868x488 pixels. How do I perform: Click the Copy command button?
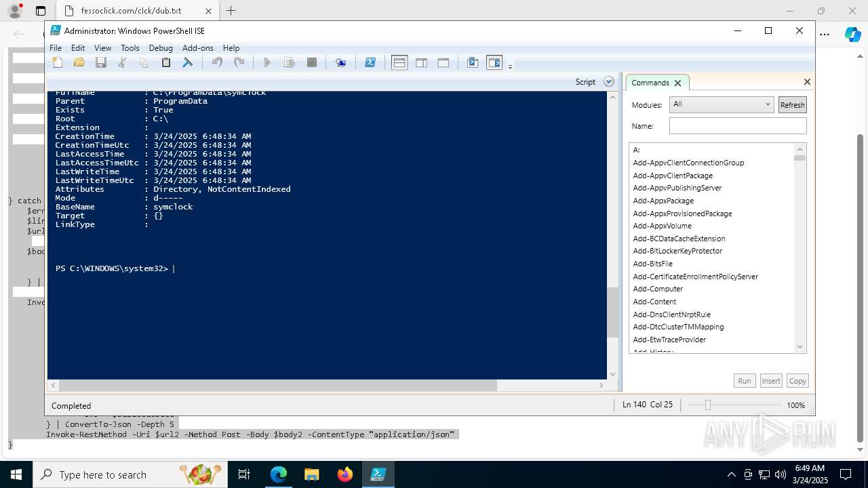[x=797, y=381]
